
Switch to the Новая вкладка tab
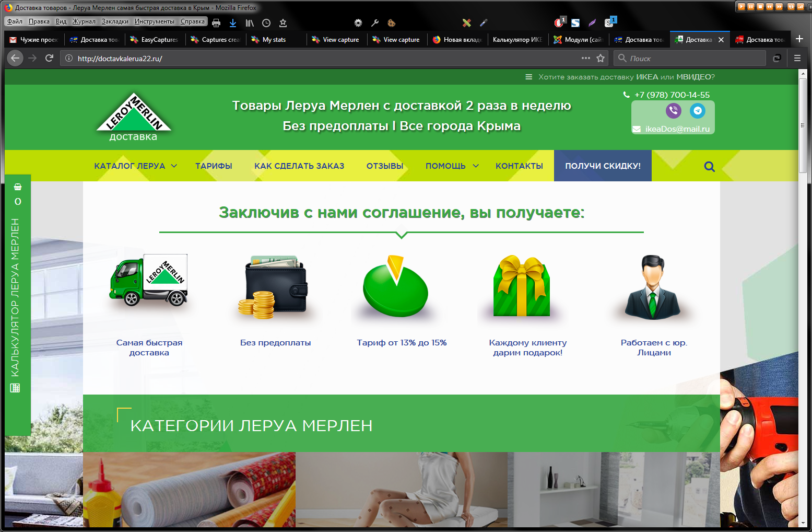point(457,39)
